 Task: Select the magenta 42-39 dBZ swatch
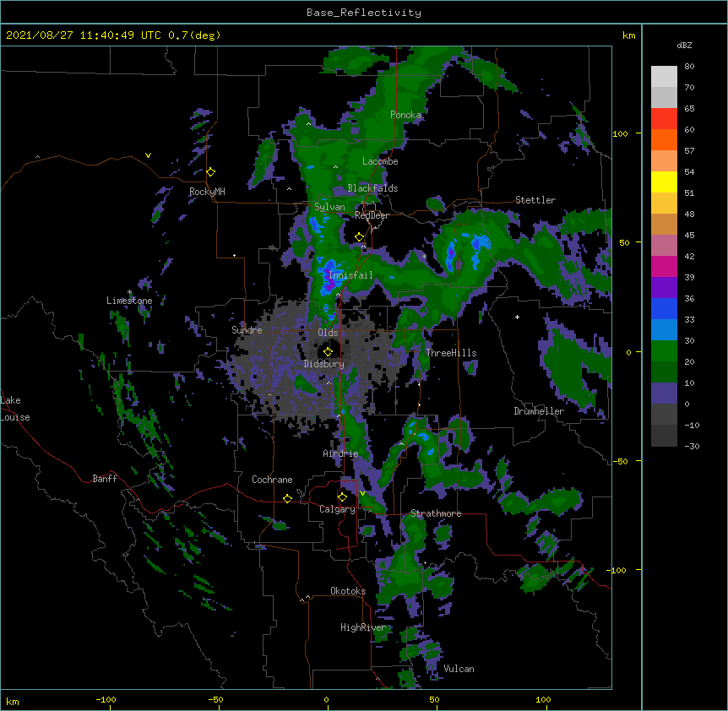[664, 266]
